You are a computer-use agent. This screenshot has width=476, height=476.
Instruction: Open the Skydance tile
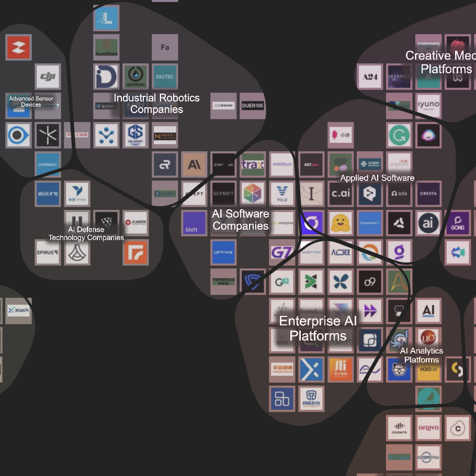pyautogui.click(x=399, y=76)
